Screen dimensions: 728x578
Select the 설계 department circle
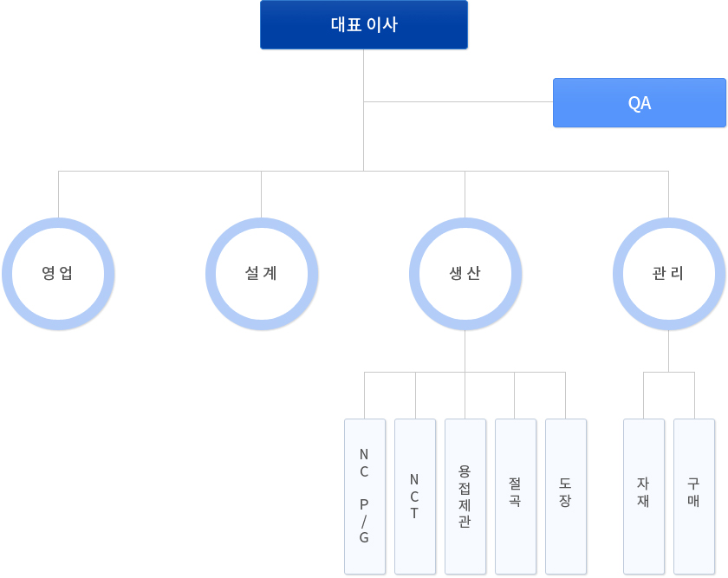click(262, 274)
